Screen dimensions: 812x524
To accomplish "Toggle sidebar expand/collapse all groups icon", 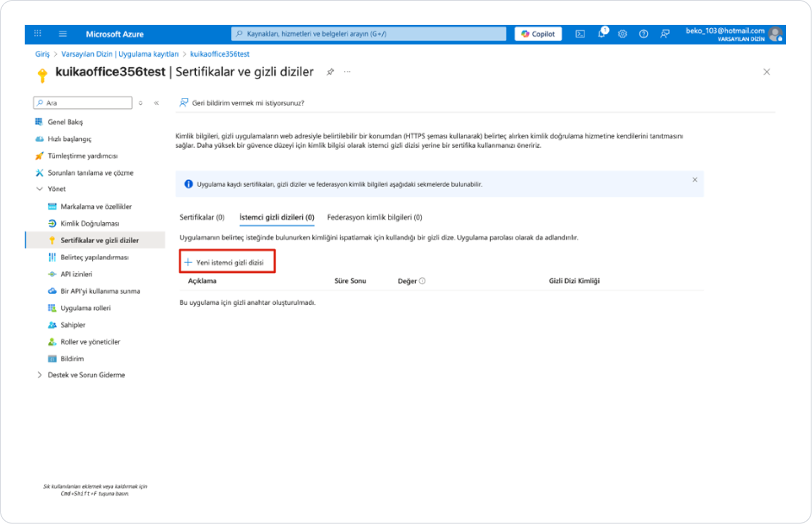I will tap(141, 103).
